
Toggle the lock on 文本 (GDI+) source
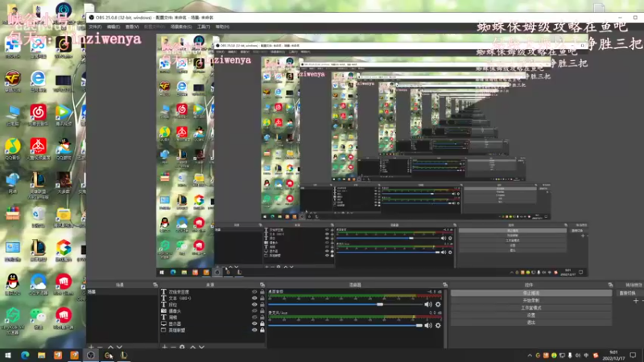[262, 298]
